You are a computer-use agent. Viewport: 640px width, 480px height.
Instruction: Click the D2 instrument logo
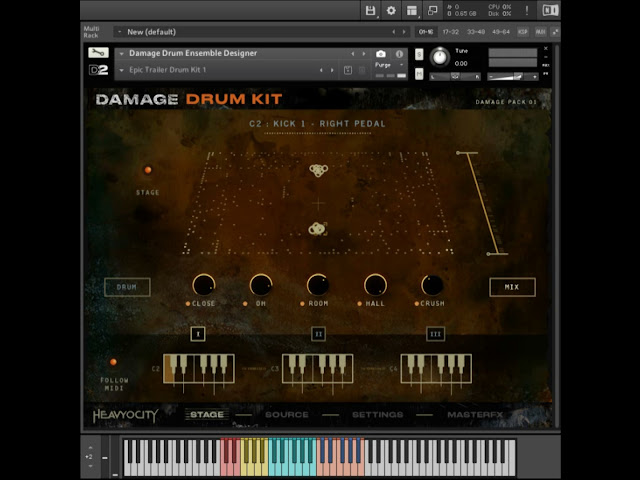coord(98,70)
